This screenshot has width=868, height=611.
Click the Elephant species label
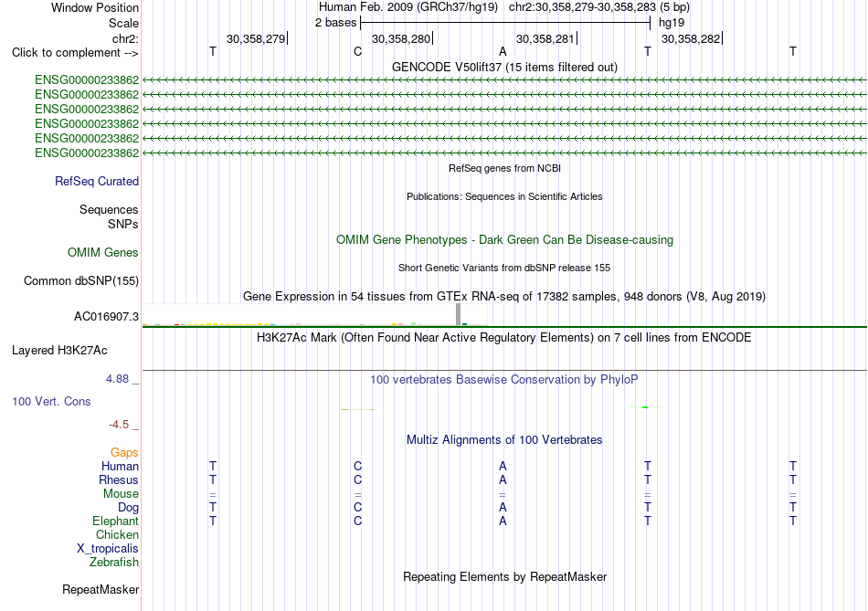coord(116,521)
